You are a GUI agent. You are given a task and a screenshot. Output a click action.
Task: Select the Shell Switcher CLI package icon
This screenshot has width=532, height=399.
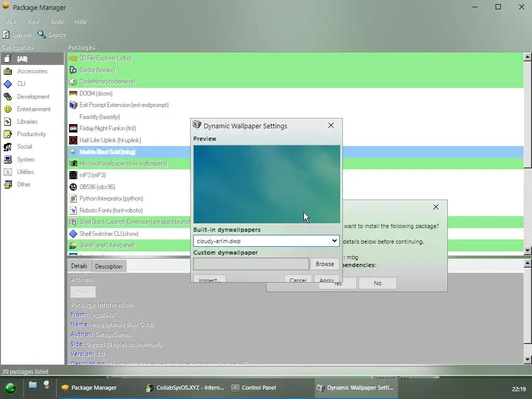click(73, 234)
